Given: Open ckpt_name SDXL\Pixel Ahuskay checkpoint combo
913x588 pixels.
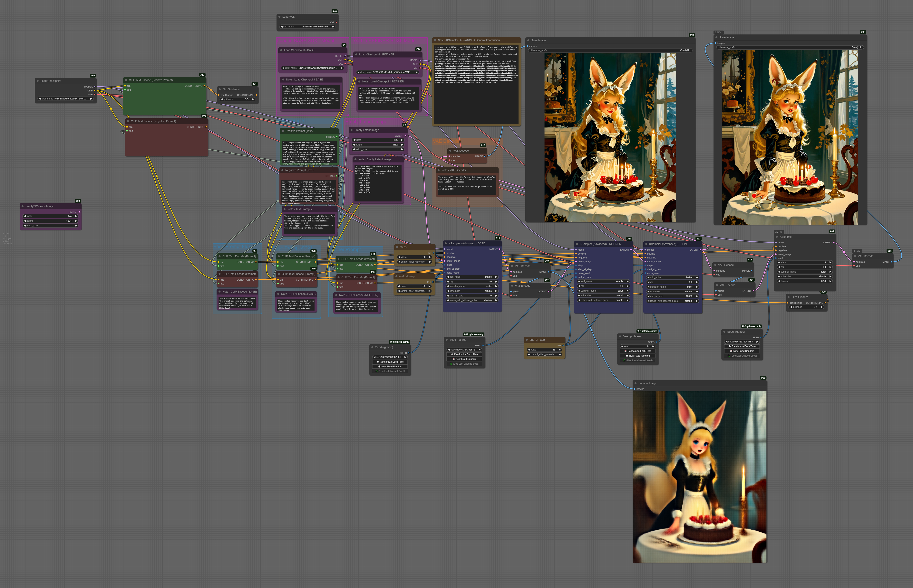Looking at the screenshot, I should (x=313, y=68).
